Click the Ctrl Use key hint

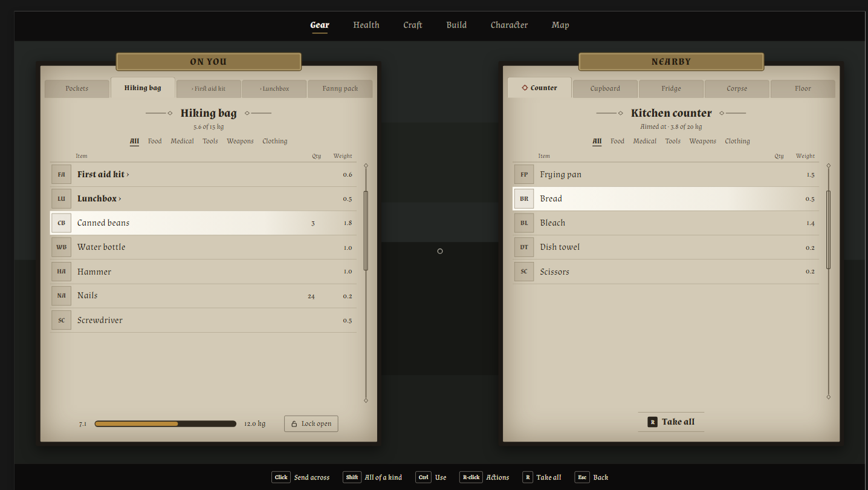431,477
